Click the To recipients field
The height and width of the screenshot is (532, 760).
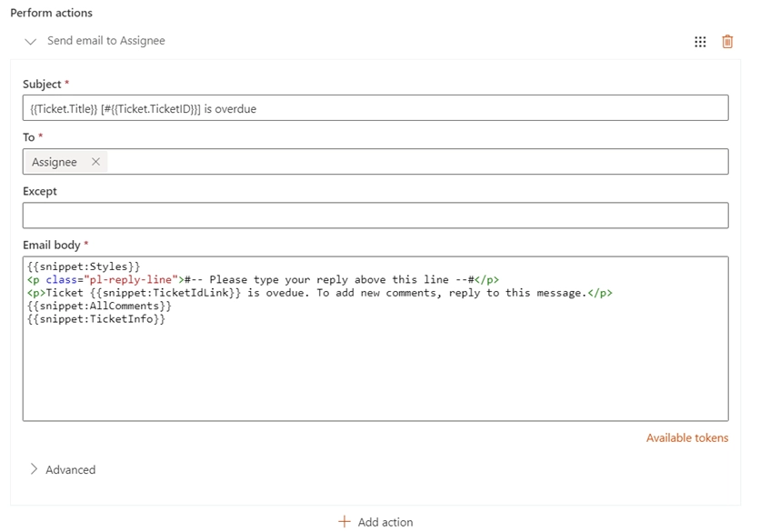[375, 162]
